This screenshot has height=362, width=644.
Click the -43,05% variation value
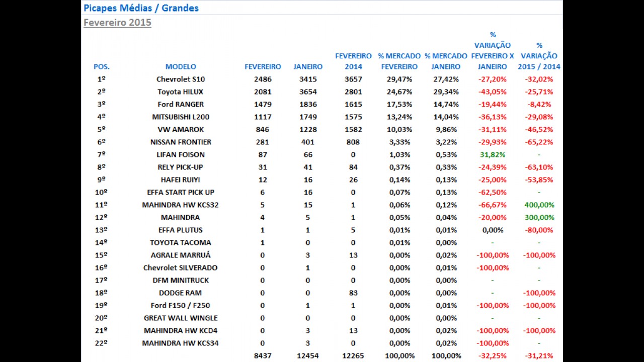pos(493,92)
